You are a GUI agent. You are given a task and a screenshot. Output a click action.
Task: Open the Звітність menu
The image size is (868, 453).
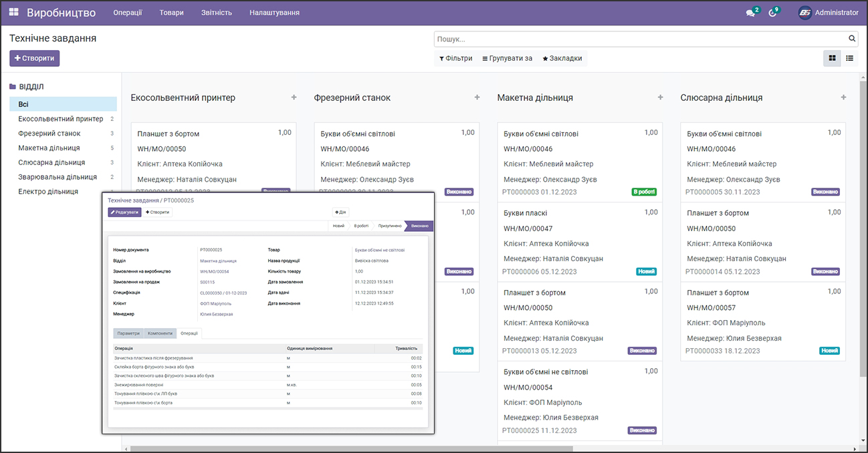click(217, 12)
